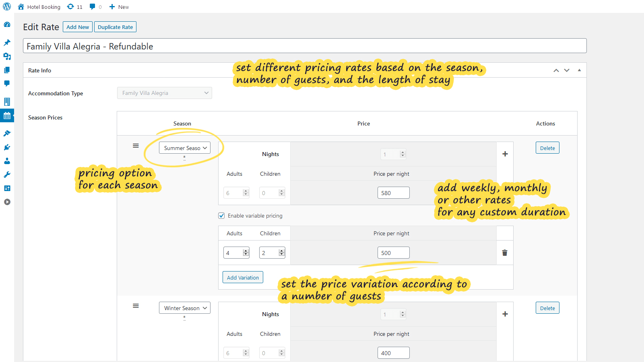This screenshot has height=362, width=644.
Task: Click the plus icon beside Summer Season nights
Action: click(x=505, y=154)
